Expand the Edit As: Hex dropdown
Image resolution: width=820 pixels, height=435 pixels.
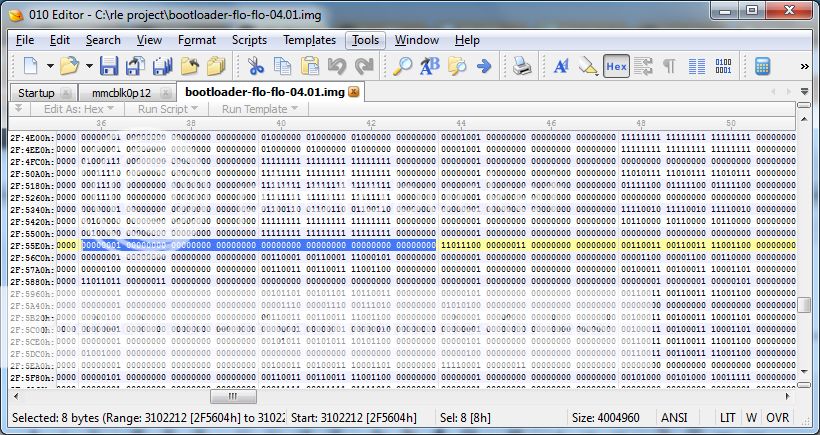pos(79,108)
